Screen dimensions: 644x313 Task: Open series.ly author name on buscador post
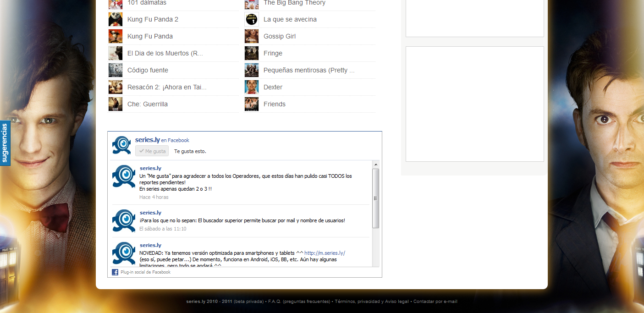click(x=150, y=213)
